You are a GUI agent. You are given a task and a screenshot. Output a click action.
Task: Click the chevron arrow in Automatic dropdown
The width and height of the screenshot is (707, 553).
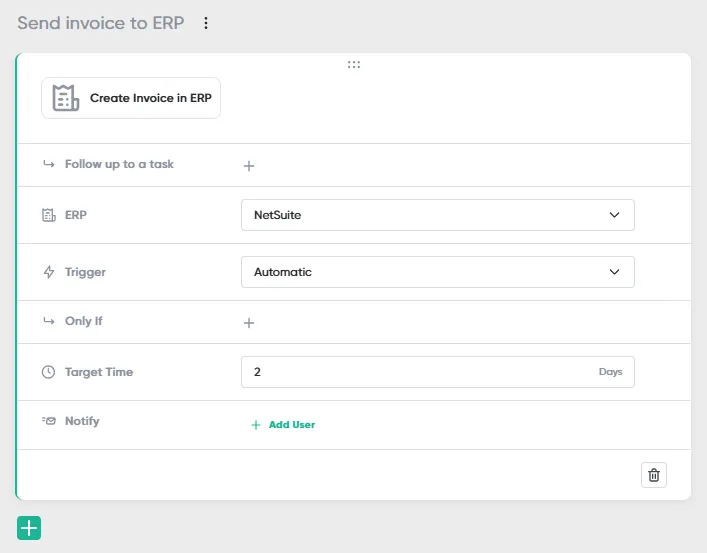pos(614,272)
